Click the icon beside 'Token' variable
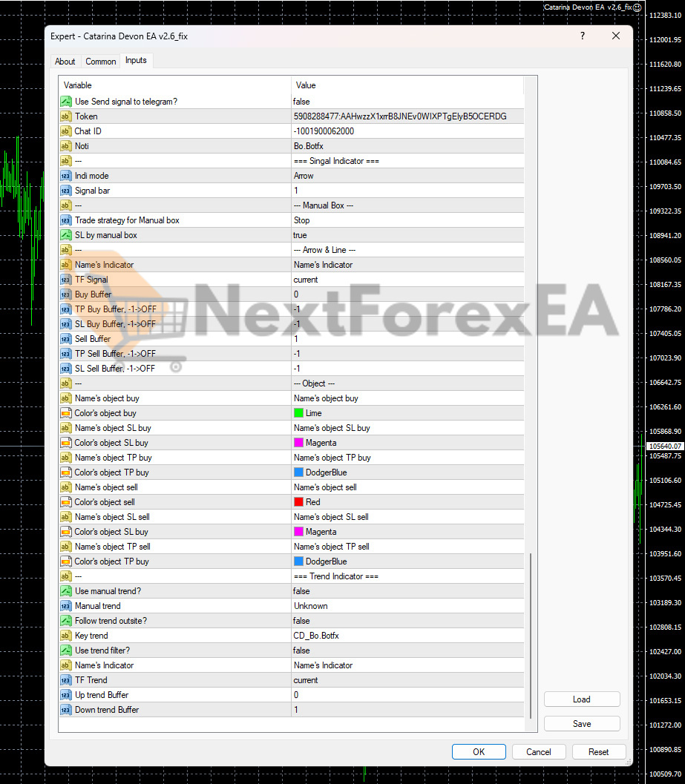The height and width of the screenshot is (784, 685). (x=66, y=116)
